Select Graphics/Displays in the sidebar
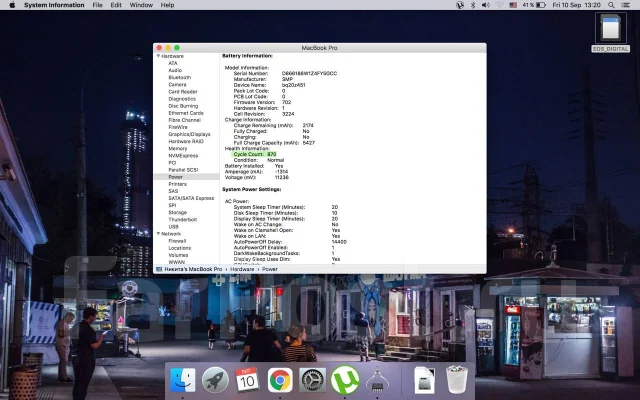Viewport: 640px width, 400px height. point(189,134)
